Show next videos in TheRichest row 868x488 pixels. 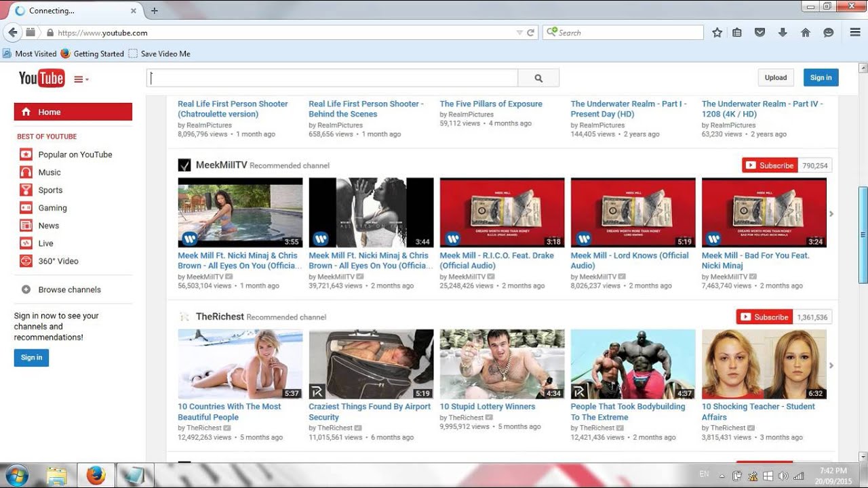[831, 365]
